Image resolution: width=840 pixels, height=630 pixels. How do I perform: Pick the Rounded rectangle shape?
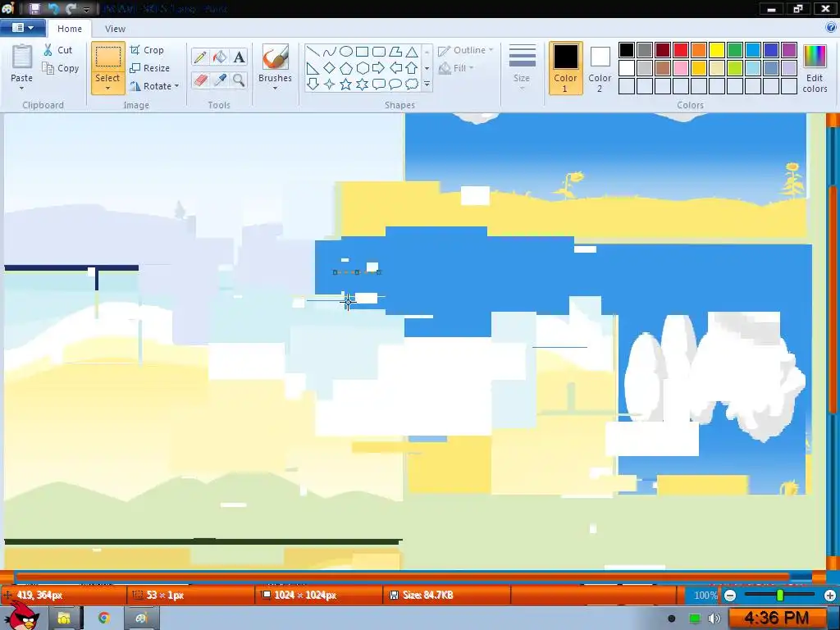pos(379,52)
